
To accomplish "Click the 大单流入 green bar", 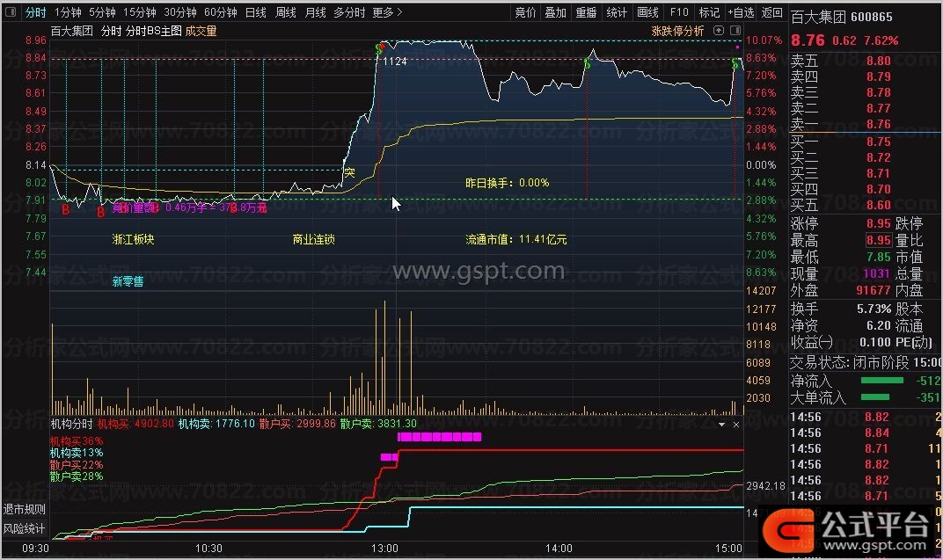I will point(875,397).
